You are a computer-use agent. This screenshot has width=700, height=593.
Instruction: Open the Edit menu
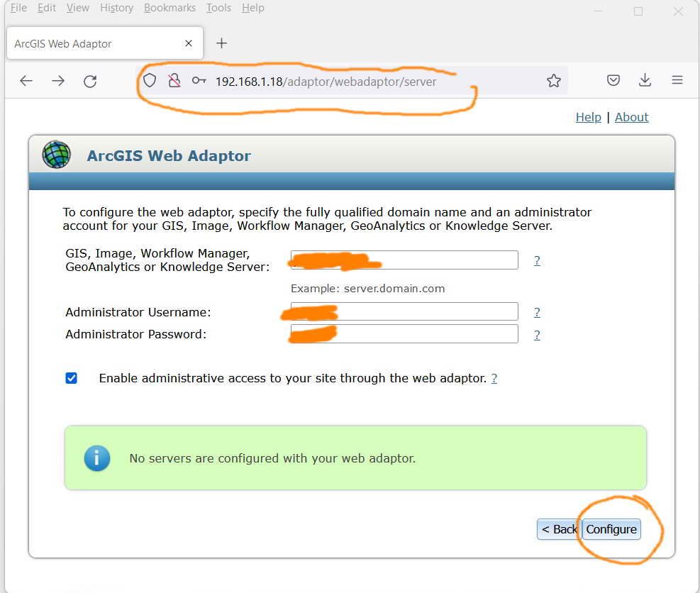pos(46,8)
